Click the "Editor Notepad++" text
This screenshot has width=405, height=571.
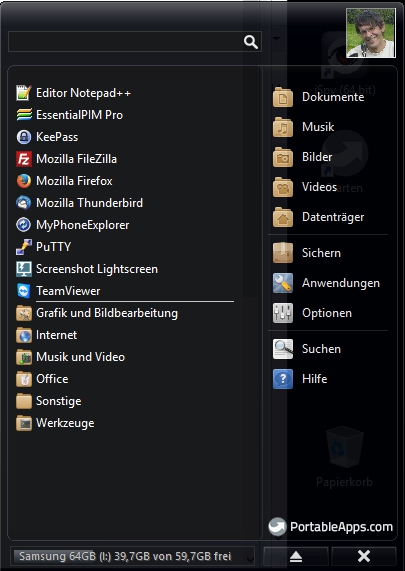tap(83, 93)
